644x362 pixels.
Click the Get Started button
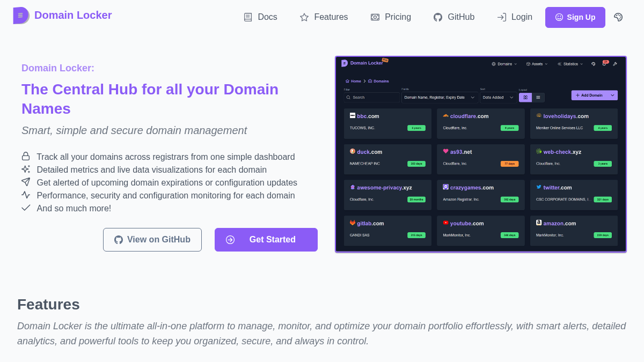(266, 240)
